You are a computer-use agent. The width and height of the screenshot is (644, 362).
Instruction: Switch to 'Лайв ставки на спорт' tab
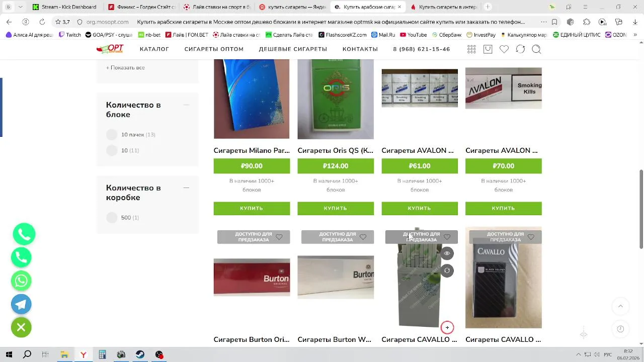[x=217, y=7]
